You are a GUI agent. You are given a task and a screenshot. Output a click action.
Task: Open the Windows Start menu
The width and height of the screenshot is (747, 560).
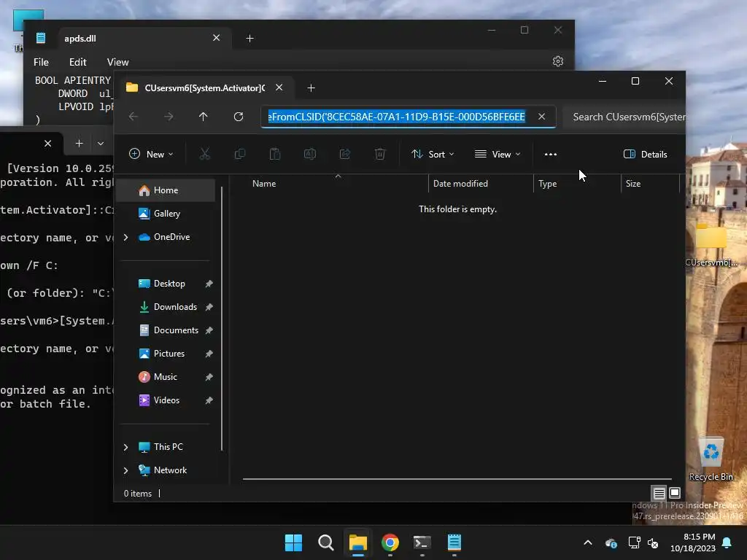pos(293,542)
